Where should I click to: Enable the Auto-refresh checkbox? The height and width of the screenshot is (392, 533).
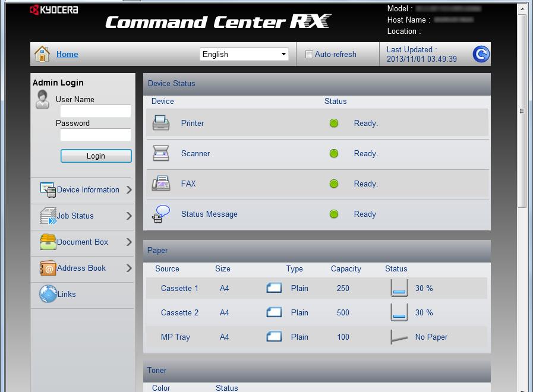(x=309, y=55)
